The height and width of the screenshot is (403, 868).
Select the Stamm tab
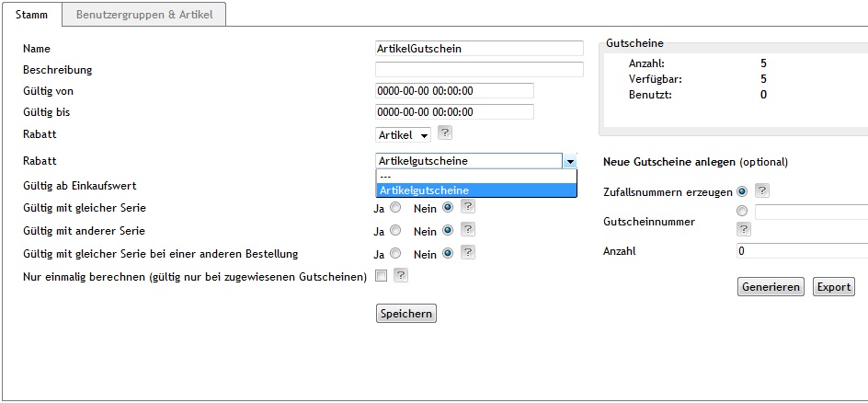(32, 15)
